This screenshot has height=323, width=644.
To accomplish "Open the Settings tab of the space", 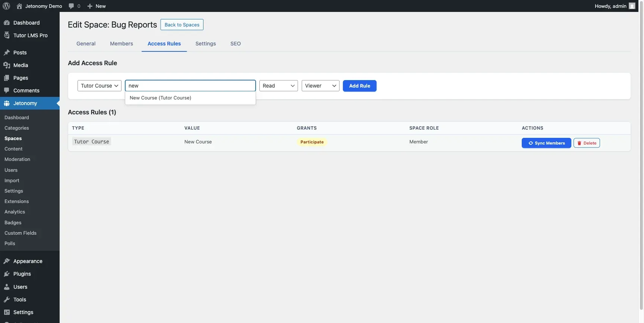I will 206,44.
